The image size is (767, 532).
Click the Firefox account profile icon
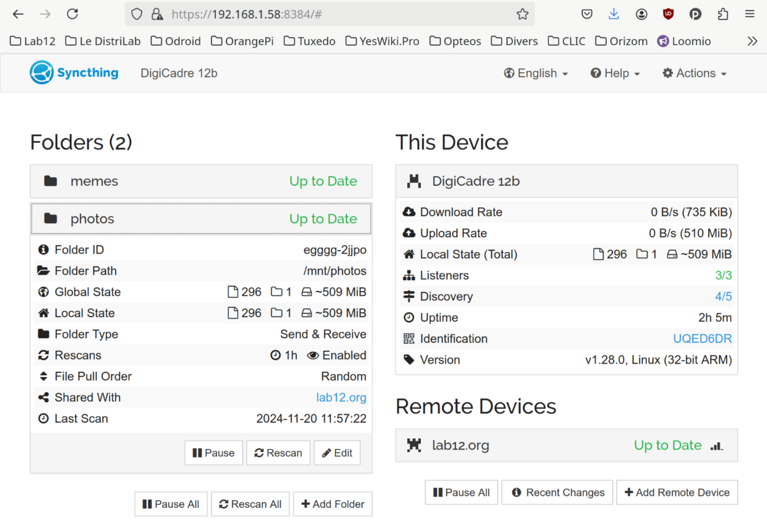[x=641, y=14]
